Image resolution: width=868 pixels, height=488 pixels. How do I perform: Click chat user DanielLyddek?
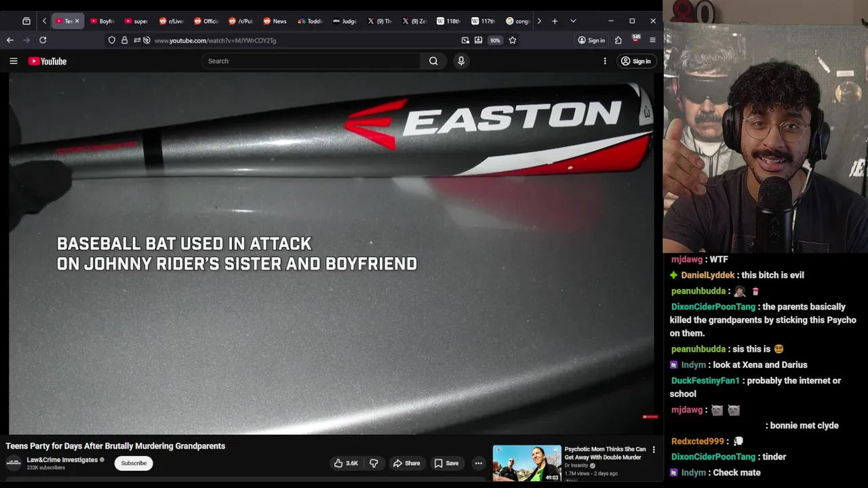tap(708, 275)
